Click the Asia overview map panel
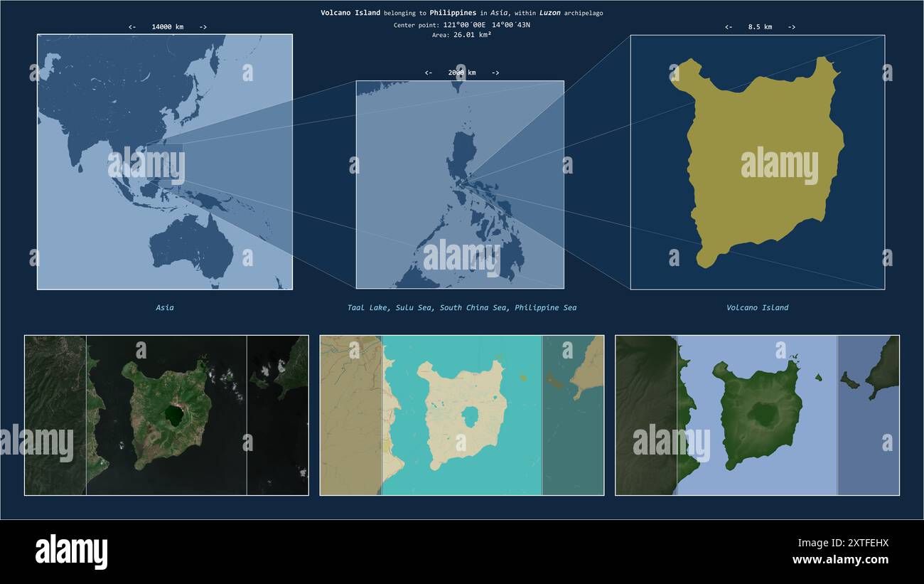Screen dimensions: 924x584 (x=165, y=161)
